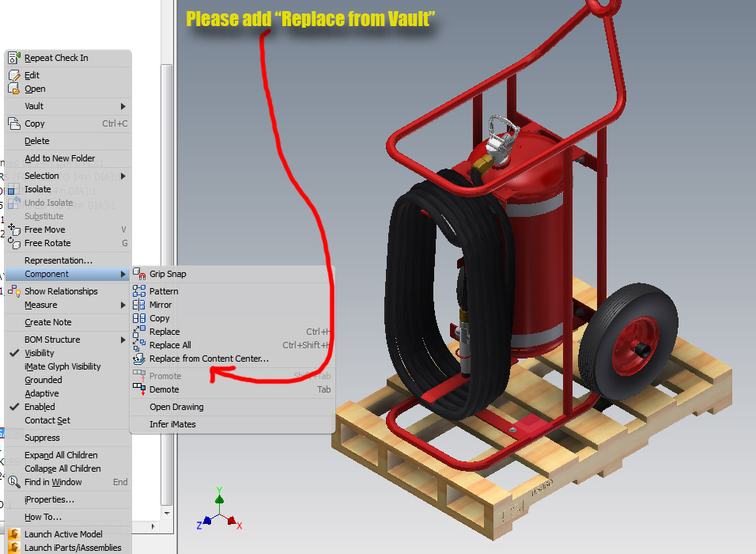Expand the BOM Structure submenu arrow

pos(123,340)
